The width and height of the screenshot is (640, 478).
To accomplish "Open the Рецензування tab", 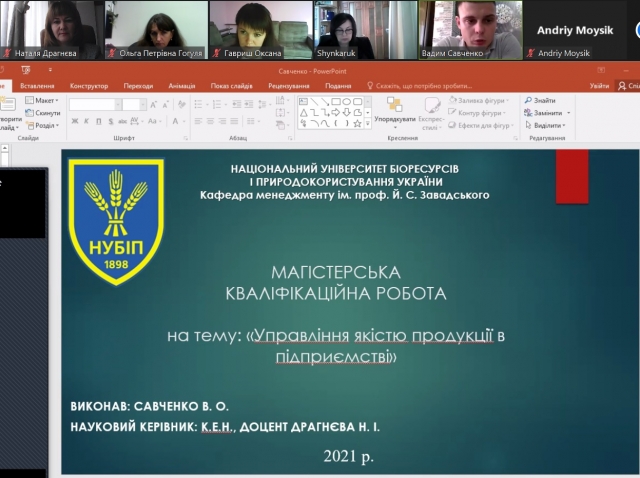I will [x=289, y=86].
